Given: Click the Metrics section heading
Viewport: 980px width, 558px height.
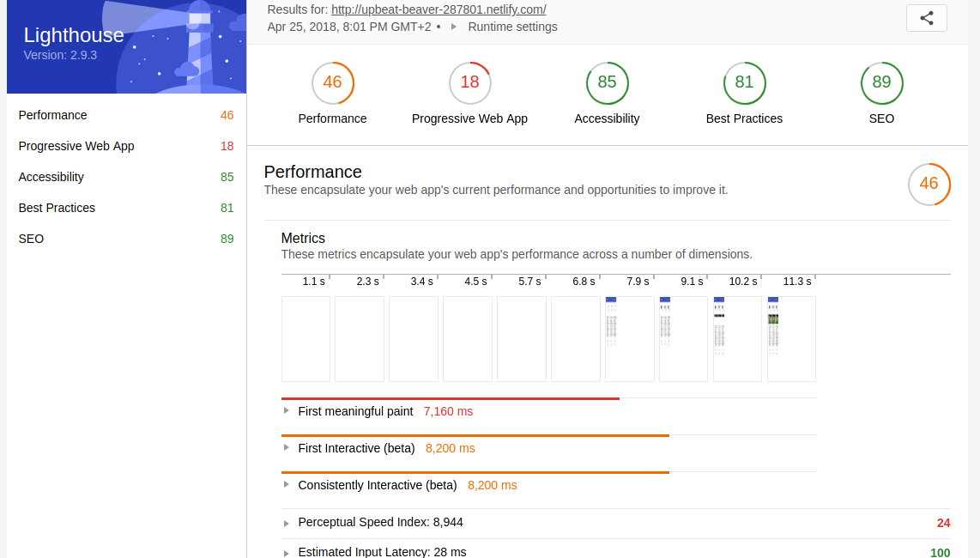Looking at the screenshot, I should (x=303, y=239).
